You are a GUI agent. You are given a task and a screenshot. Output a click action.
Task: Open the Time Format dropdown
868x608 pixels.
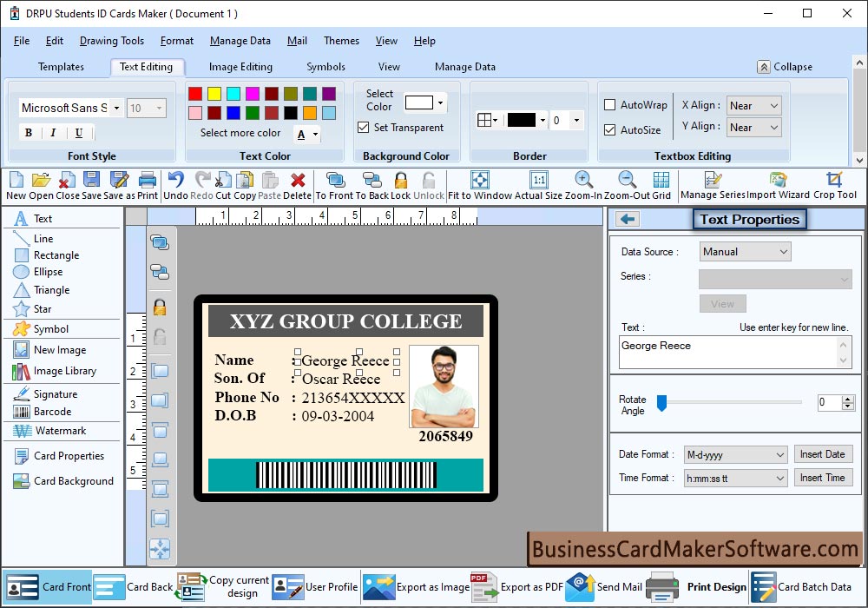coord(735,478)
